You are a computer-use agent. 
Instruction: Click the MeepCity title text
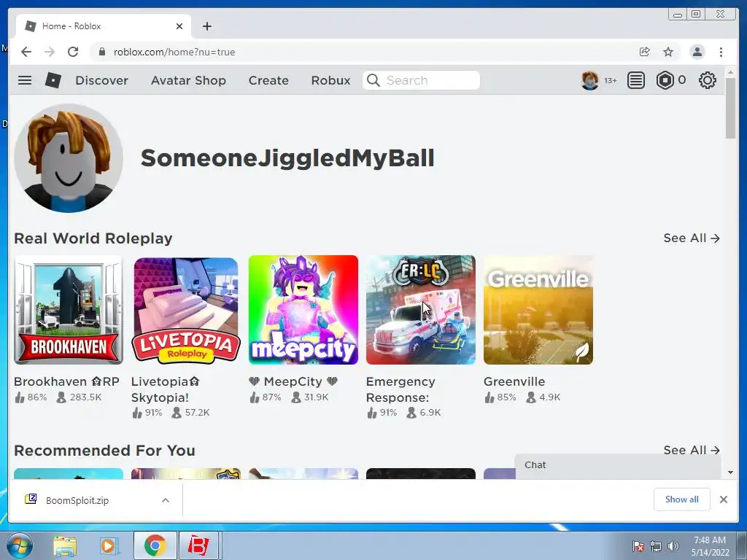(x=293, y=381)
